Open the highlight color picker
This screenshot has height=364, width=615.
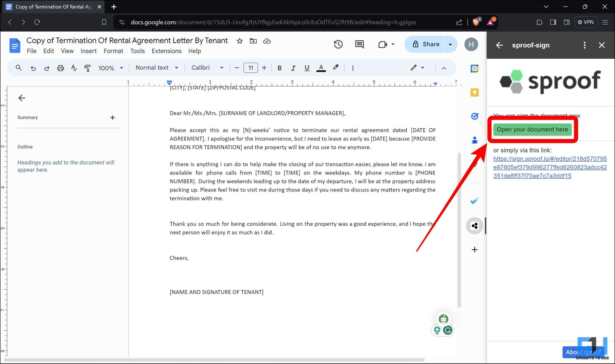(336, 67)
